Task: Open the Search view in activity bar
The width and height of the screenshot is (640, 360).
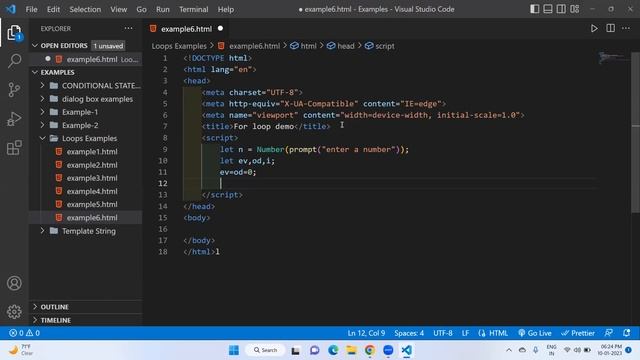Action: point(14,61)
